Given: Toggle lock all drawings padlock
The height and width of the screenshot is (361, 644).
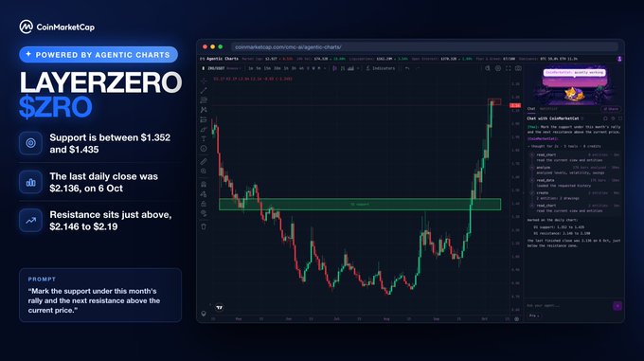Looking at the screenshot, I should (x=204, y=204).
